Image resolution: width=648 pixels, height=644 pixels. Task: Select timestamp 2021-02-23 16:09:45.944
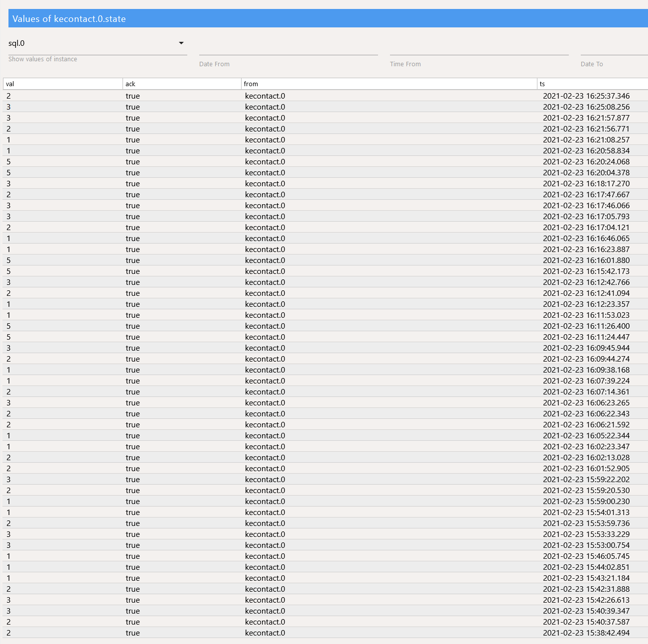586,348
